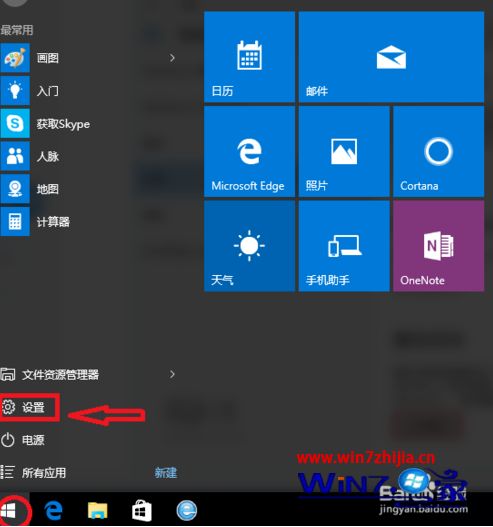Open the 人脉 people icon
This screenshot has width=493, height=527.
[x=15, y=156]
